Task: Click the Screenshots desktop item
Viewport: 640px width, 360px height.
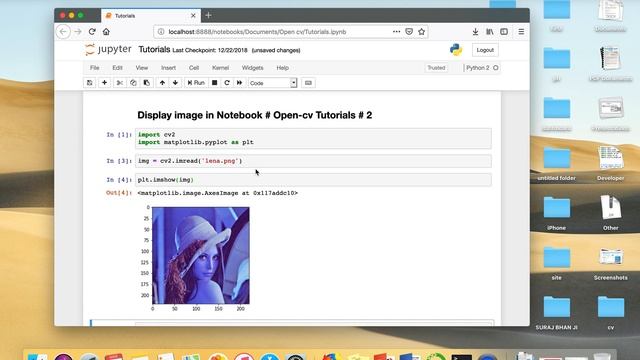Action: click(x=611, y=263)
